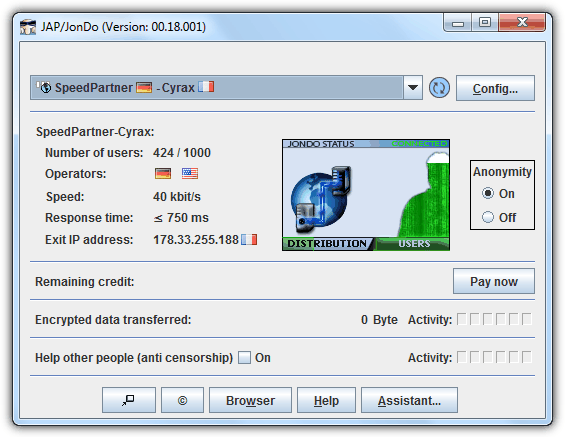Click the copyright symbol button

182,400
